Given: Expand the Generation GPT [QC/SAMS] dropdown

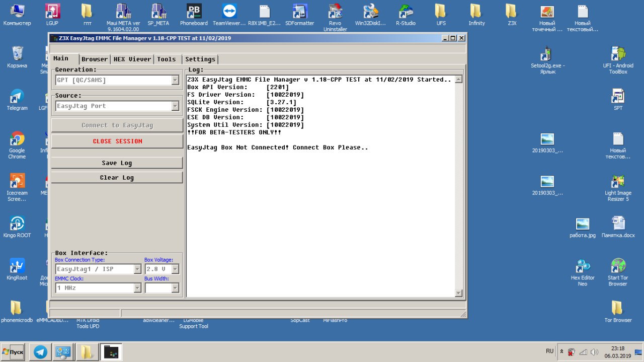Looking at the screenshot, I should pyautogui.click(x=175, y=80).
